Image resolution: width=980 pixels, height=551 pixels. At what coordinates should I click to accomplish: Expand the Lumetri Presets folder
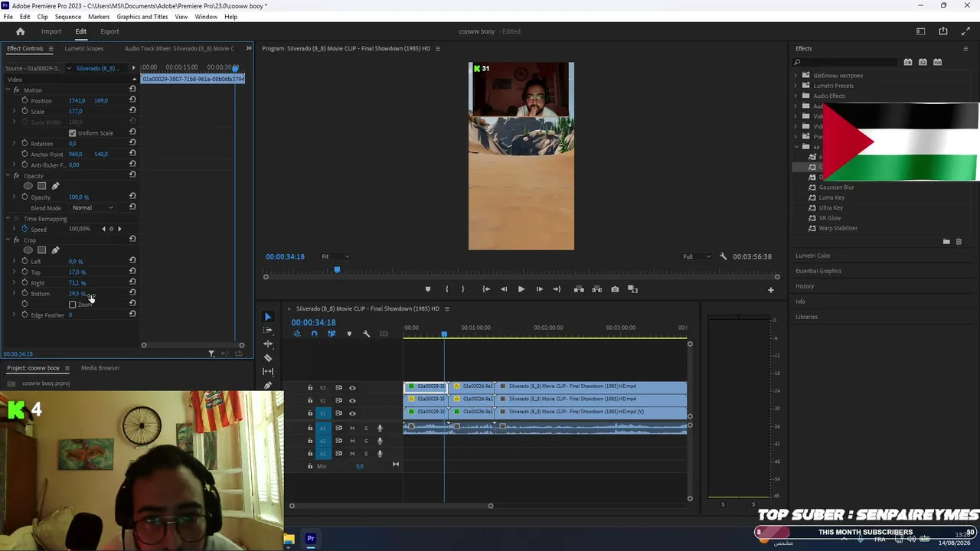[795, 86]
